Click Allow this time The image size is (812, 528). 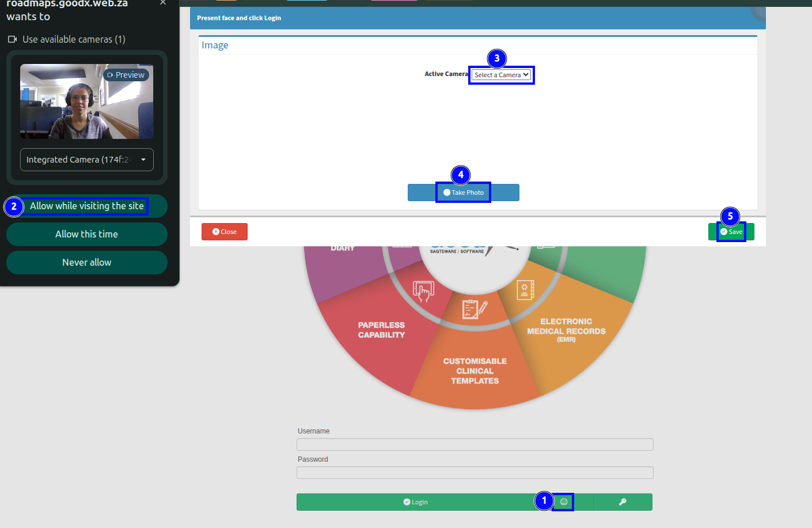coord(87,234)
